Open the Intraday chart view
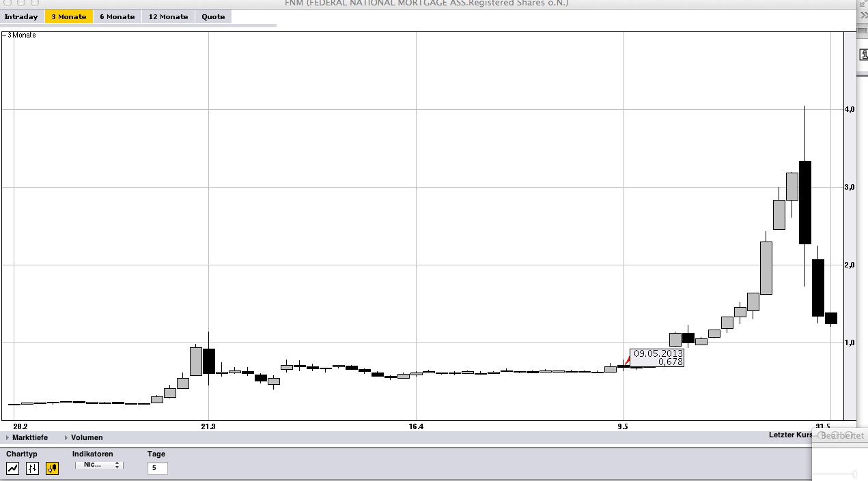This screenshot has height=481, width=868. (x=22, y=16)
